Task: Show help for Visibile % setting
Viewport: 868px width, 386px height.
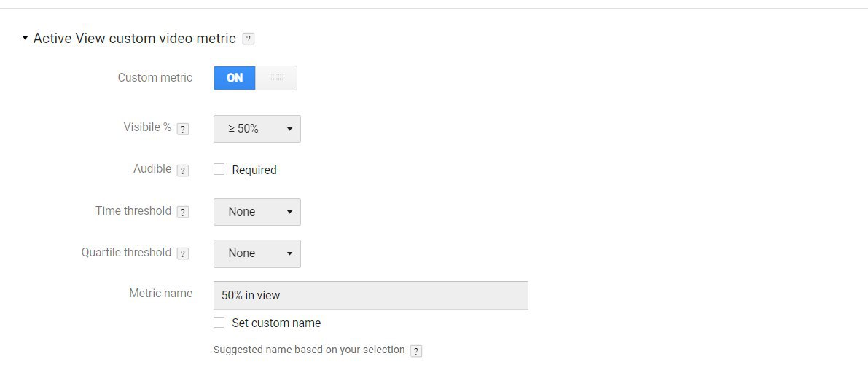Action: (183, 129)
